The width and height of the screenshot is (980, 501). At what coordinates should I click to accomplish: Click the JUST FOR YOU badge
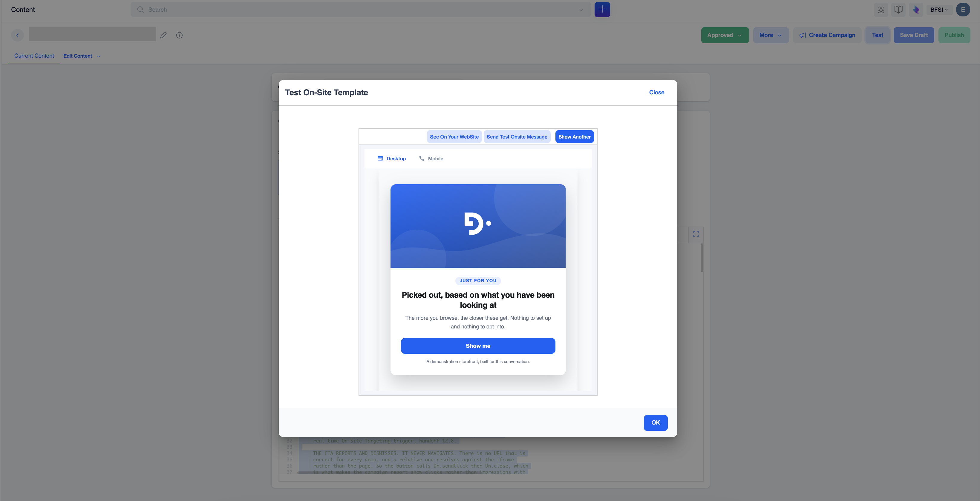coord(478,281)
